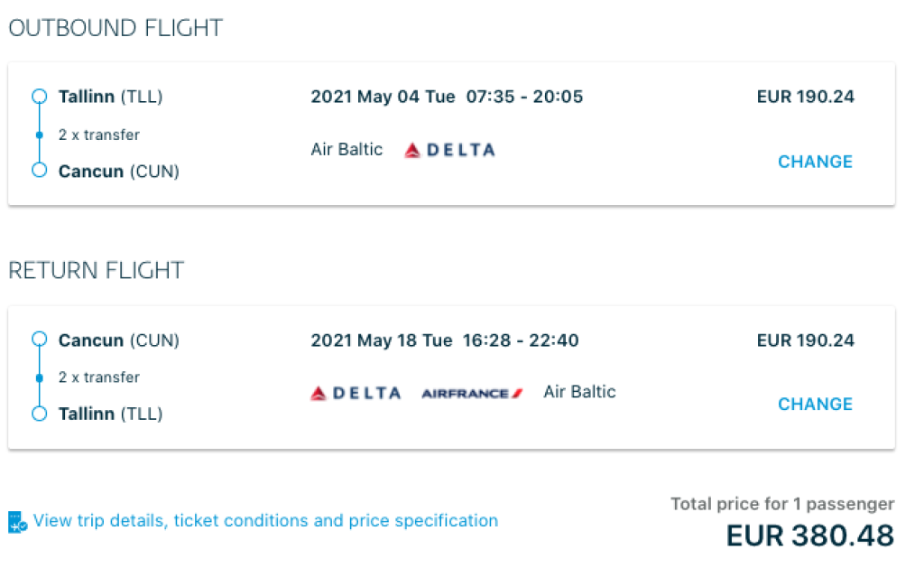Click the Delta logo in outbound flight
The height and width of the screenshot is (568, 924).
pos(449,150)
